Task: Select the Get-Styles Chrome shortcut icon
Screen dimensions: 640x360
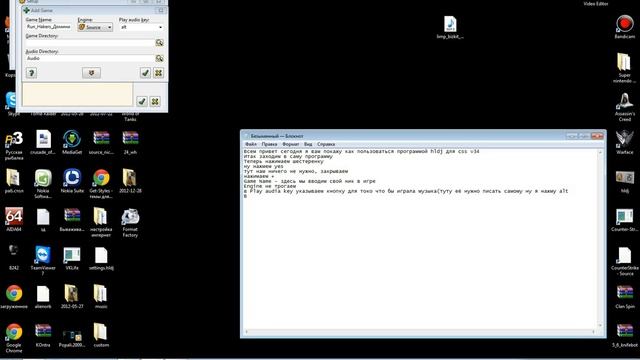Action: (x=101, y=184)
